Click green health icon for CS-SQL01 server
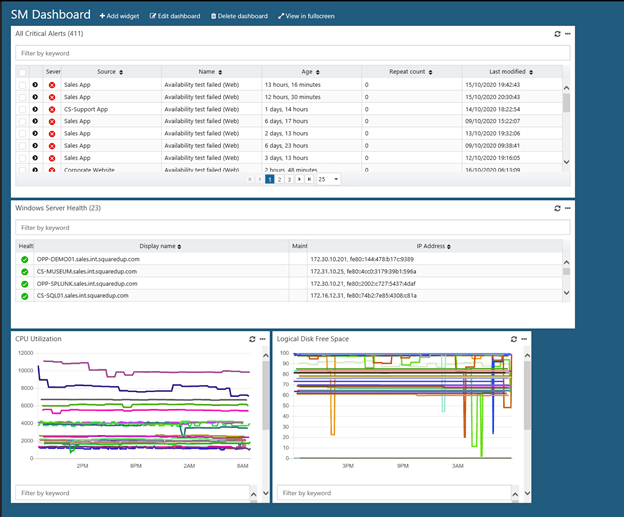Image resolution: width=624 pixels, height=517 pixels. (24, 295)
